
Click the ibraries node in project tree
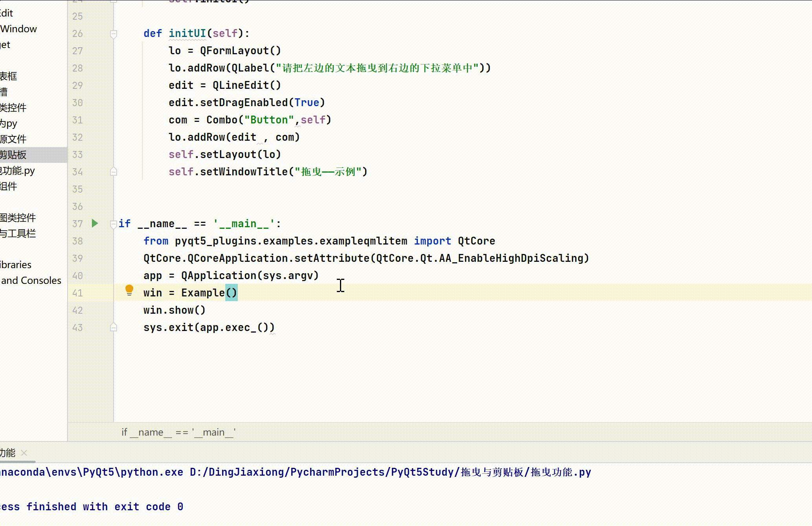pos(16,265)
